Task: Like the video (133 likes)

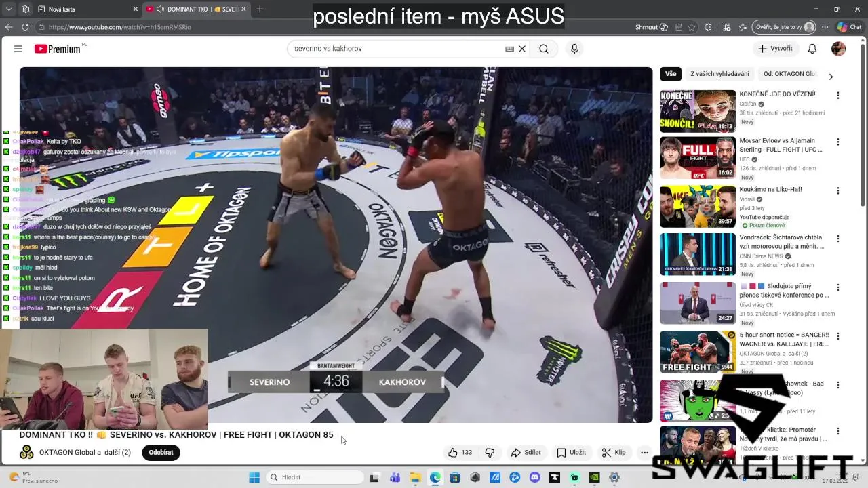Action: click(x=460, y=453)
